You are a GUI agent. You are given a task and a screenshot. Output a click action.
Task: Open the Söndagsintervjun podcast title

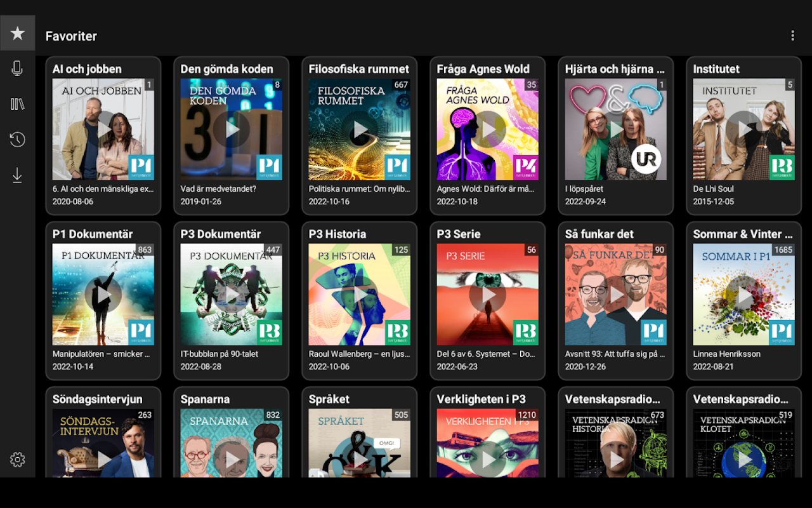click(x=98, y=399)
